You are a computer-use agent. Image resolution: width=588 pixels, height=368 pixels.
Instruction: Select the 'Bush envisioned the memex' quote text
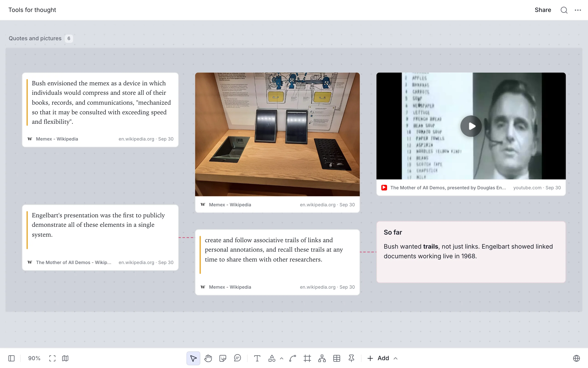101,103
